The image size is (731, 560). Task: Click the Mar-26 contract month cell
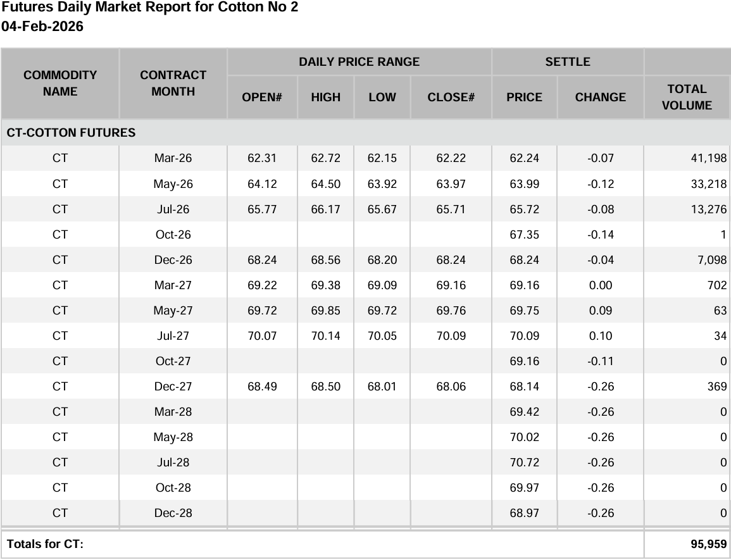tap(173, 158)
